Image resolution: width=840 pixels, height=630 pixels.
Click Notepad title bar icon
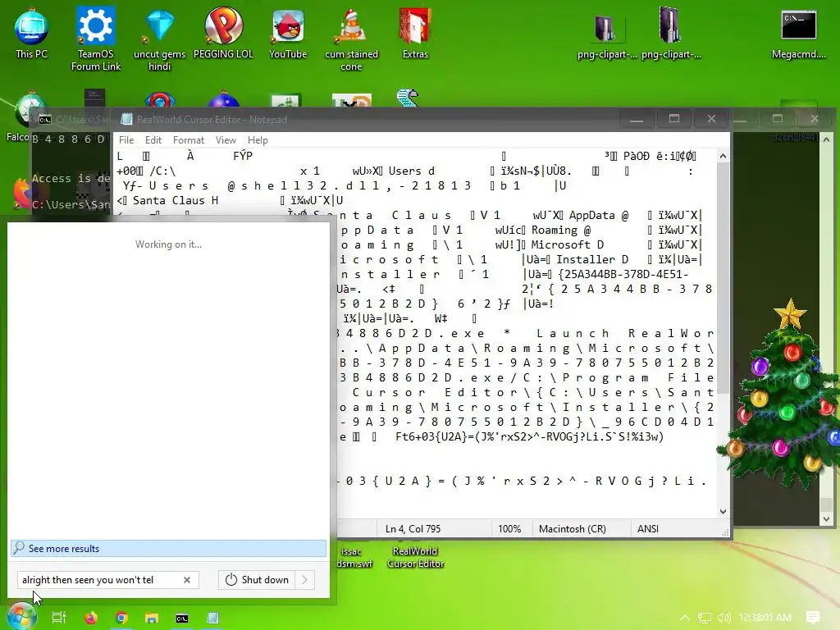point(126,119)
